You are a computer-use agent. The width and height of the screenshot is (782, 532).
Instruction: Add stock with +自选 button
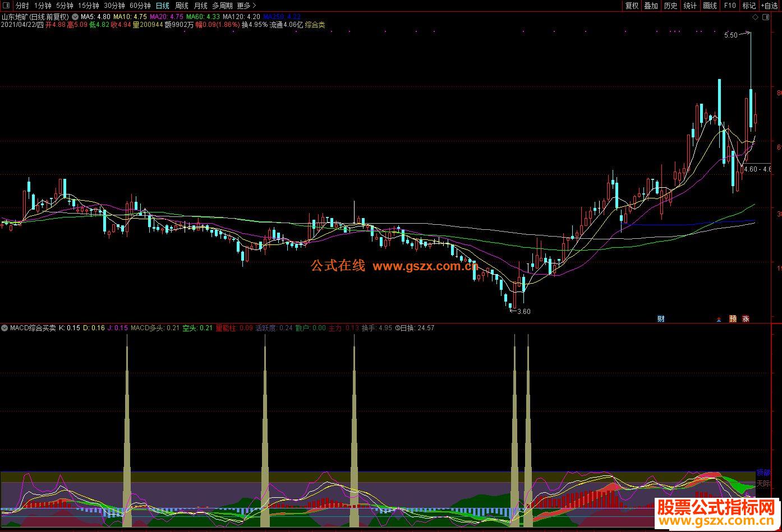click(x=770, y=6)
